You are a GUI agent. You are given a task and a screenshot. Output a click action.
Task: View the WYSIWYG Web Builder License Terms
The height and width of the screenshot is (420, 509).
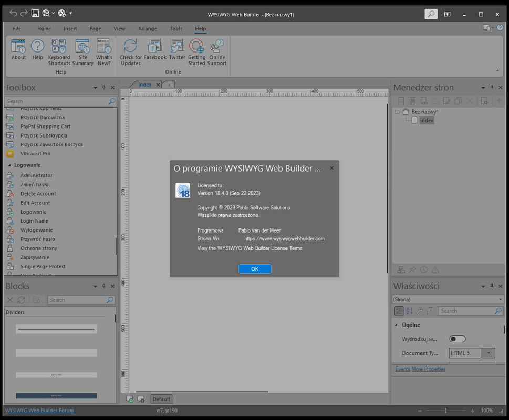point(250,248)
